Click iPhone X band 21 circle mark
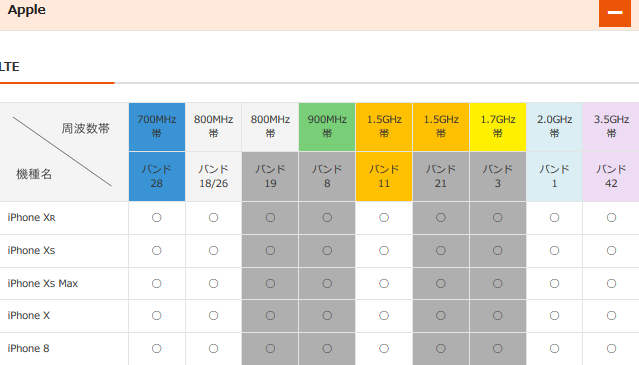 (441, 315)
